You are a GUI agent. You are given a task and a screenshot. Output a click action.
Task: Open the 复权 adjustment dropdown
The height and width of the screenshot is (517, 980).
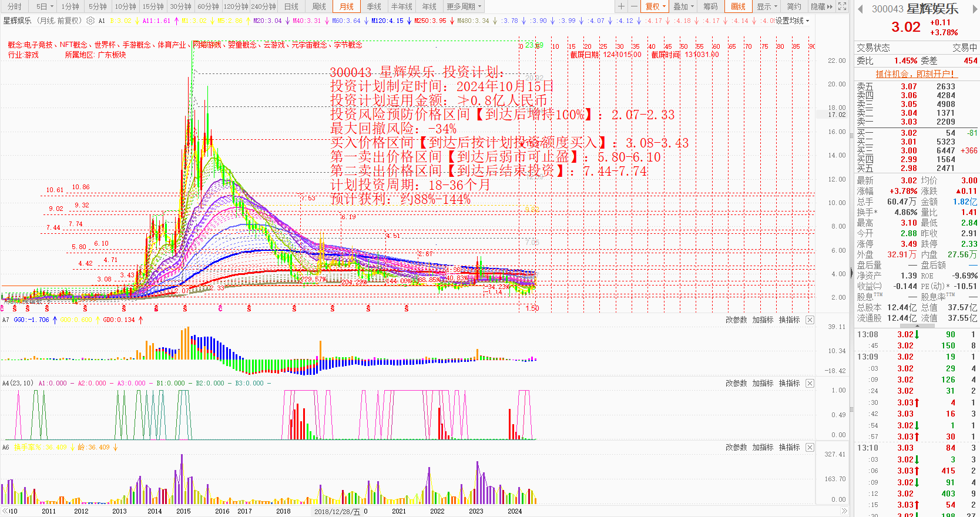point(656,6)
